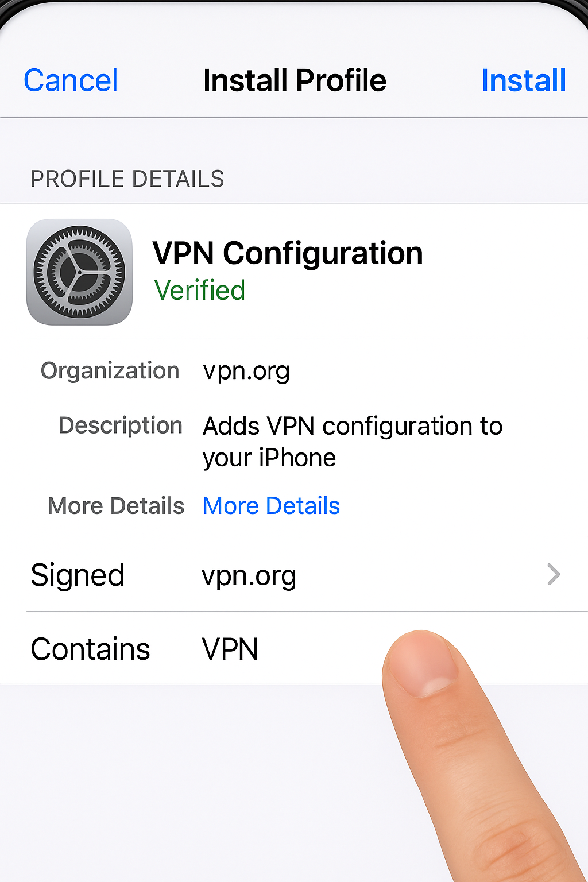Viewport: 588px width, 882px height.
Task: Tap Cancel in the navigation bar
Action: tap(71, 80)
